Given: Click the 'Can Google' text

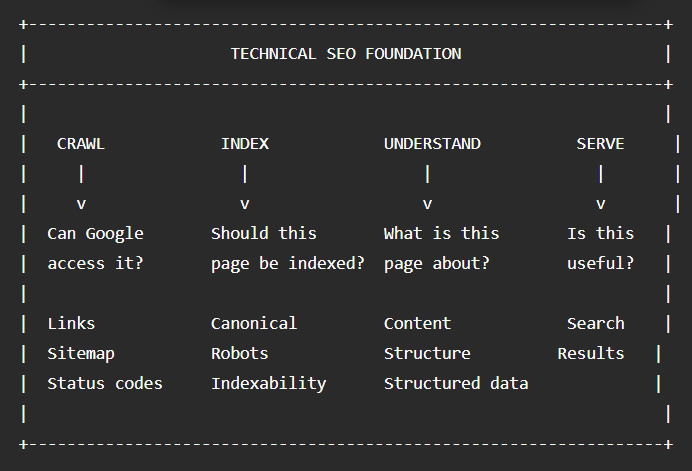Looking at the screenshot, I should (x=95, y=234).
